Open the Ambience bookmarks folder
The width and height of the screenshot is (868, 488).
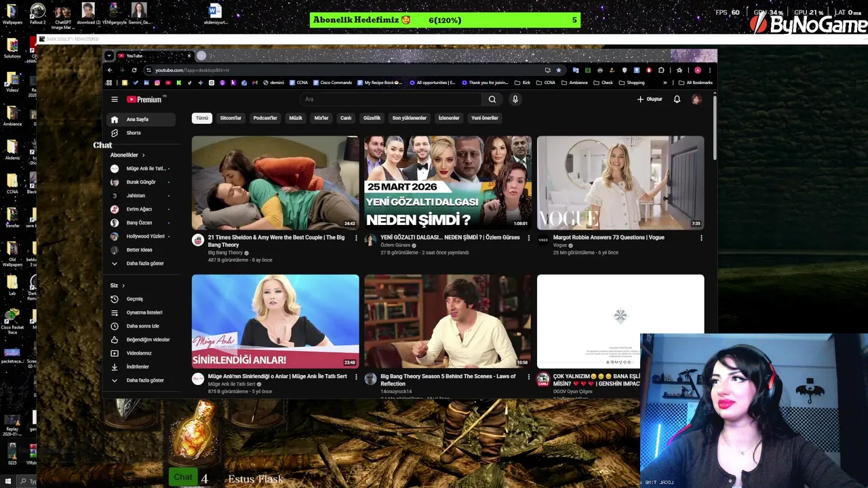[x=574, y=83]
